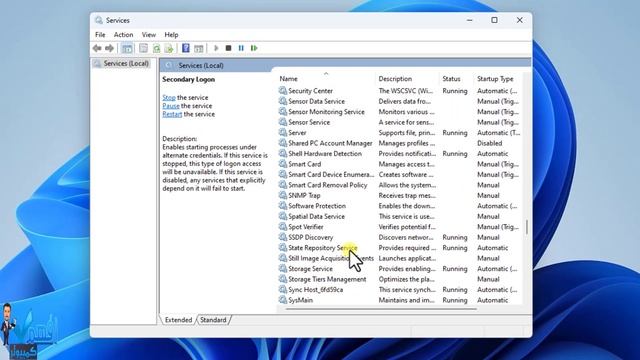The image size is (640, 360).
Task: Click the Forward arrow toolbar icon
Action: pos(109,48)
